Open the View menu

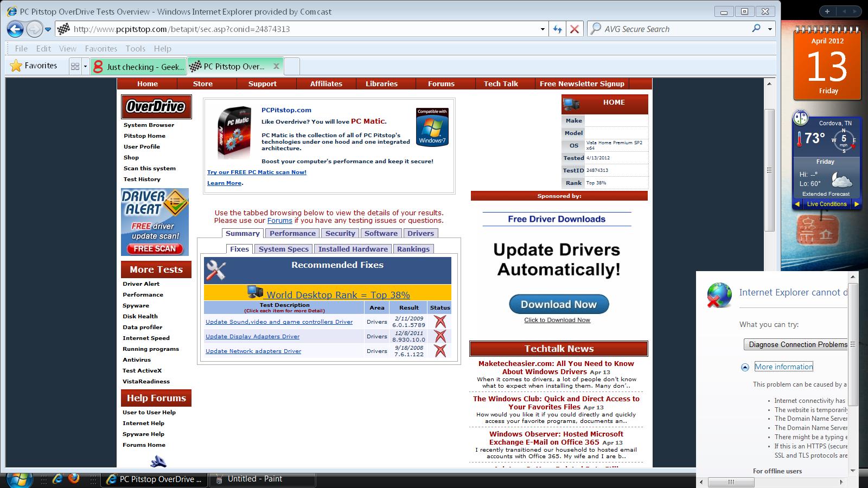click(x=68, y=48)
